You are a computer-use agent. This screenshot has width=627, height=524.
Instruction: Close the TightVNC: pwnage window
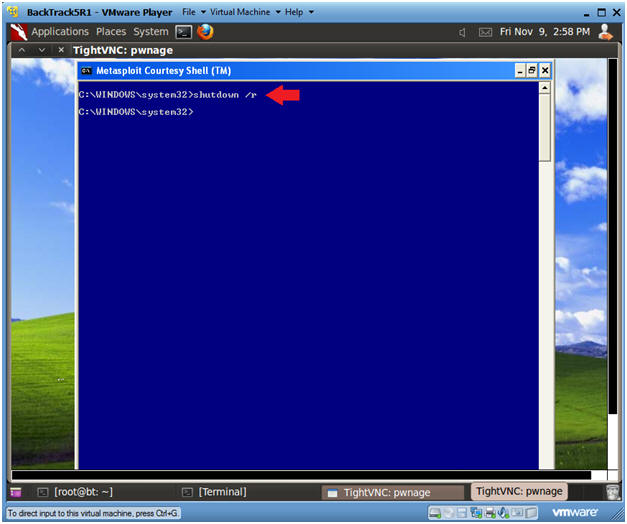click(61, 50)
